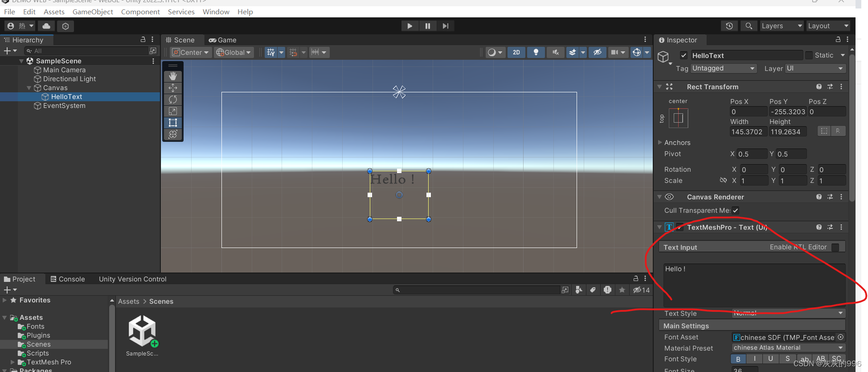This screenshot has width=868, height=372.
Task: Open the Global handle rotation dropdown
Action: point(234,53)
